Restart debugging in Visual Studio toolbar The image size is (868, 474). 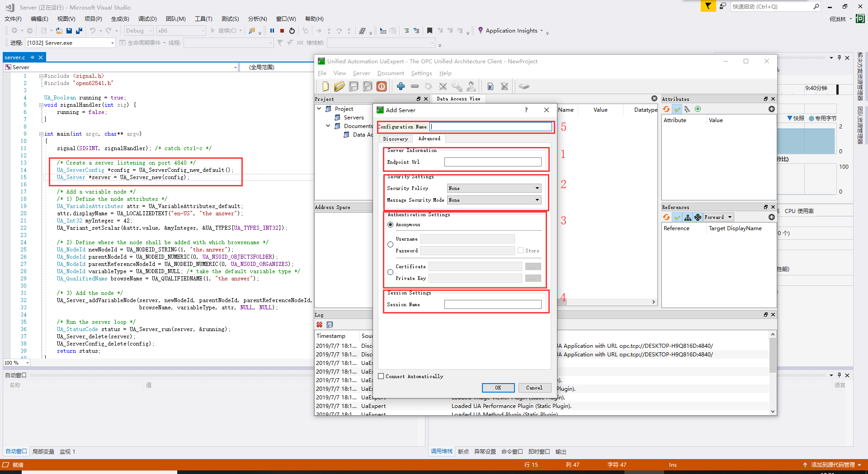click(x=292, y=31)
